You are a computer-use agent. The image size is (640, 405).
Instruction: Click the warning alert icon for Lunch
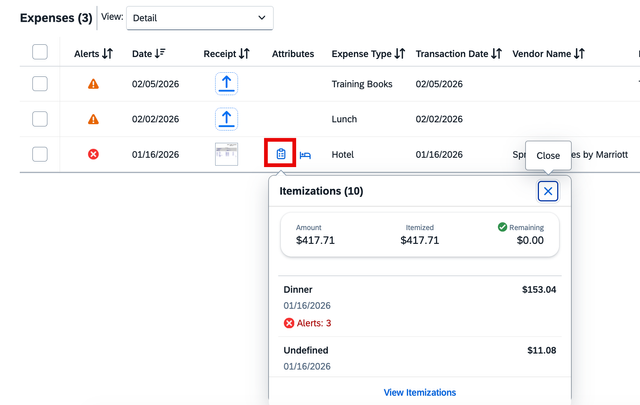93,119
